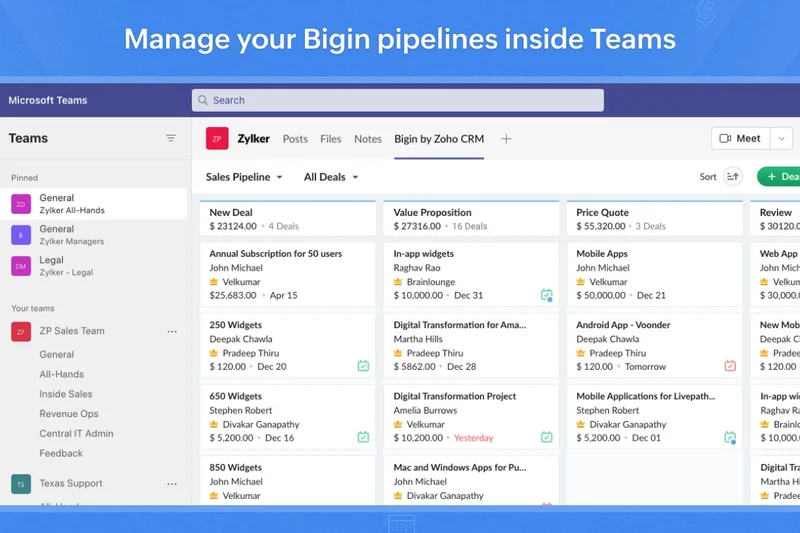
Task: Click the Zylker ZP team avatar
Action: click(217, 139)
